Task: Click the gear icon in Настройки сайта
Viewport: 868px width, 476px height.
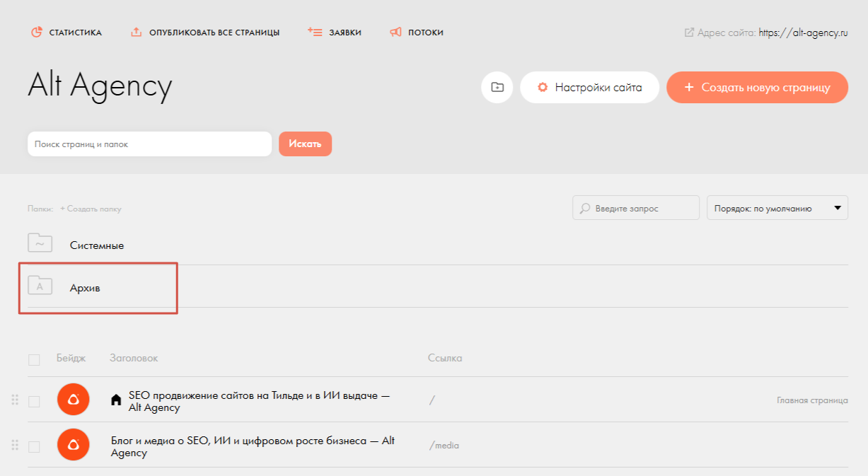Action: point(543,88)
